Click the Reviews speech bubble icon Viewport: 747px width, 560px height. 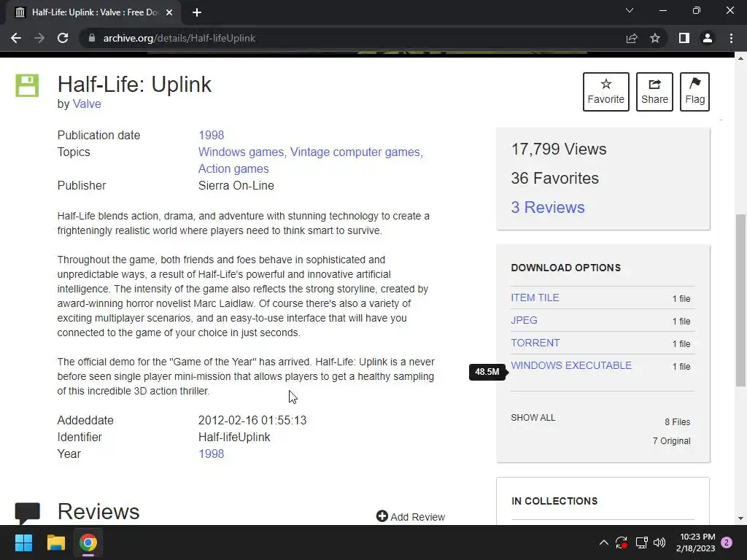coord(27,512)
